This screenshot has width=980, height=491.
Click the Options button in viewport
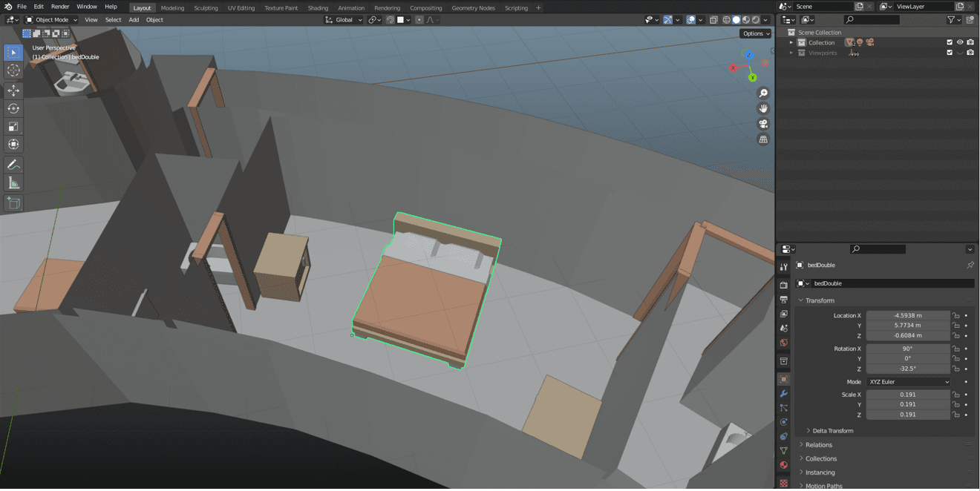pos(755,33)
